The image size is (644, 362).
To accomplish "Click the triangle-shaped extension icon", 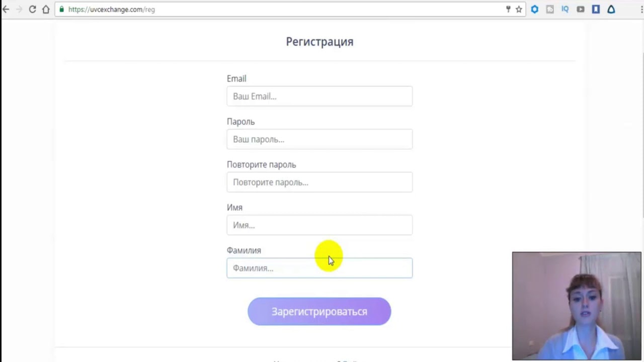I will click(611, 9).
